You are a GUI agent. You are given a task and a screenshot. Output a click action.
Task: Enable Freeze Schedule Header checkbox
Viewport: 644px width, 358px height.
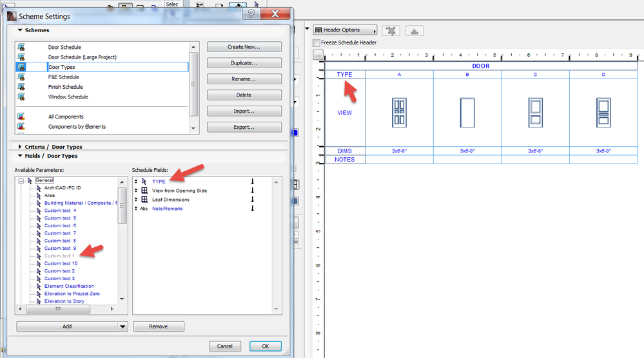point(317,42)
